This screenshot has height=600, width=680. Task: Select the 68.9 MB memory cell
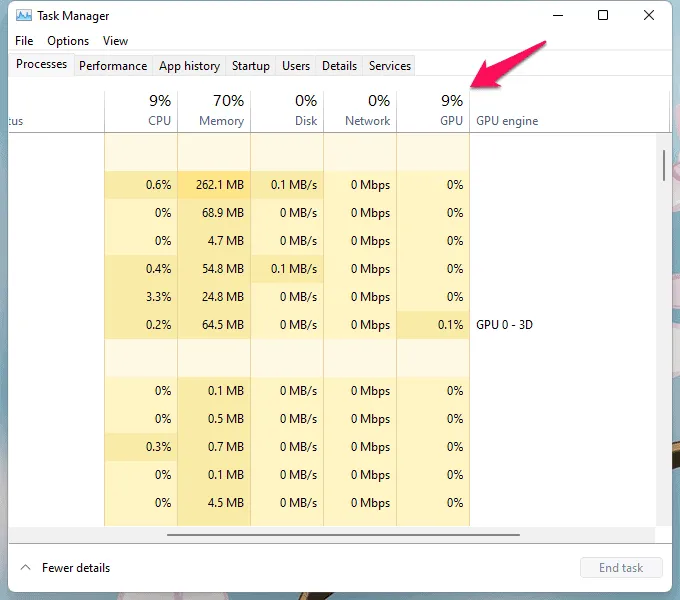click(x=214, y=213)
